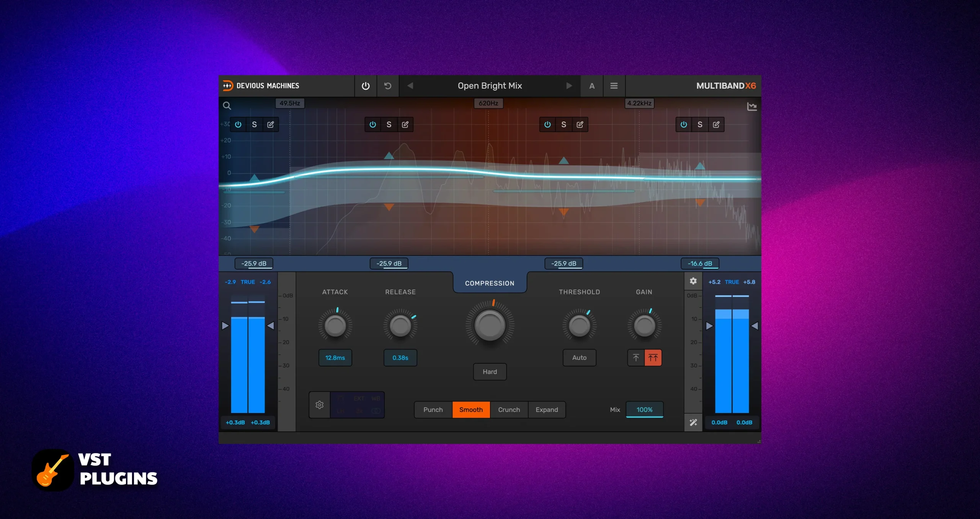This screenshot has height=519, width=980.
Task: Click the Auto threshold button
Action: (x=579, y=358)
